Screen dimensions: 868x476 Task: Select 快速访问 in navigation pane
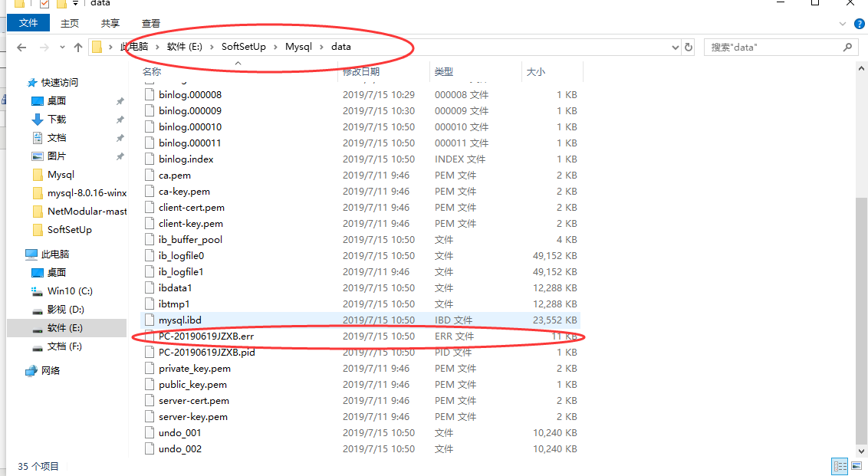[60, 83]
